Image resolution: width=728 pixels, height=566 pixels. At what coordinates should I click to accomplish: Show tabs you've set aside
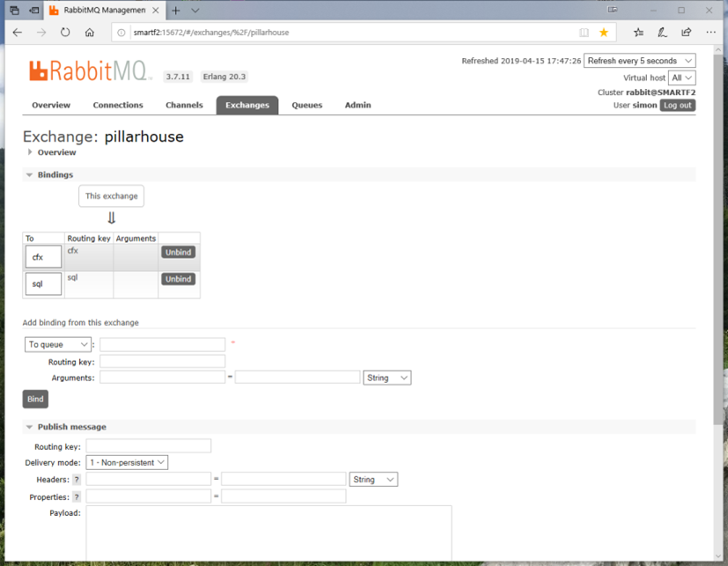tap(14, 11)
